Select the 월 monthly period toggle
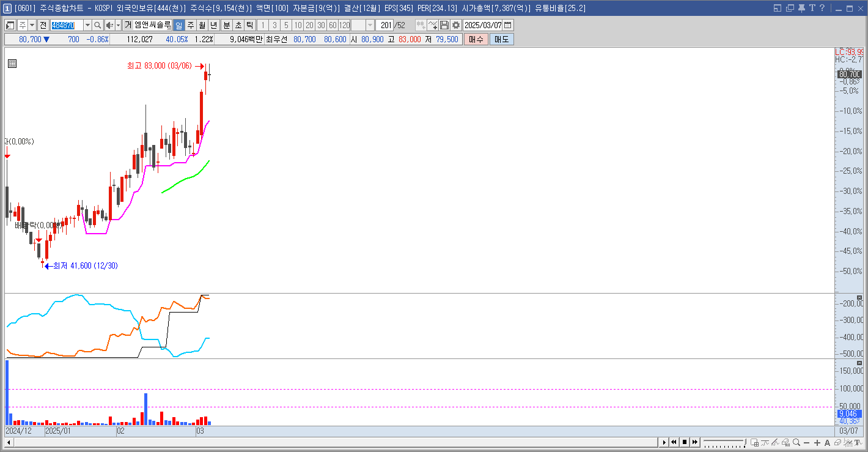 pos(202,25)
